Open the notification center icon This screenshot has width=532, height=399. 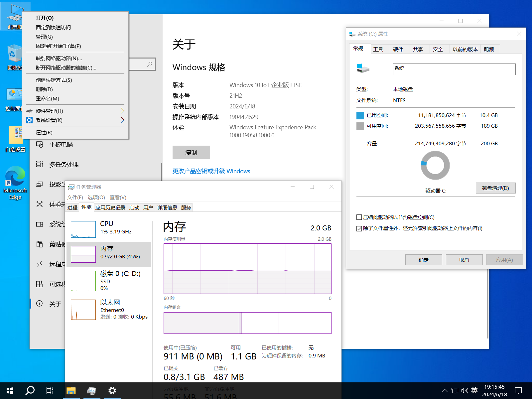pyautogui.click(x=518, y=391)
